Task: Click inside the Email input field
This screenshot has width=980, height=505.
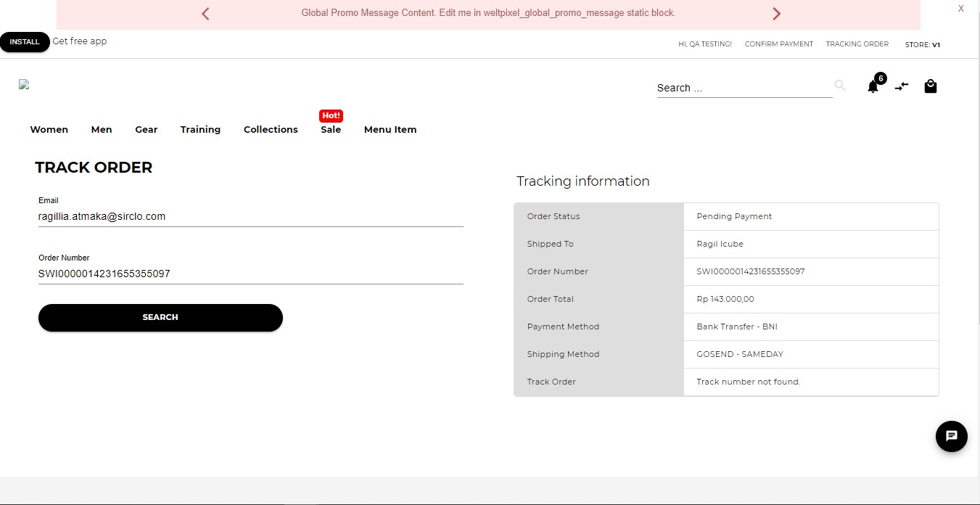Action: (x=250, y=215)
